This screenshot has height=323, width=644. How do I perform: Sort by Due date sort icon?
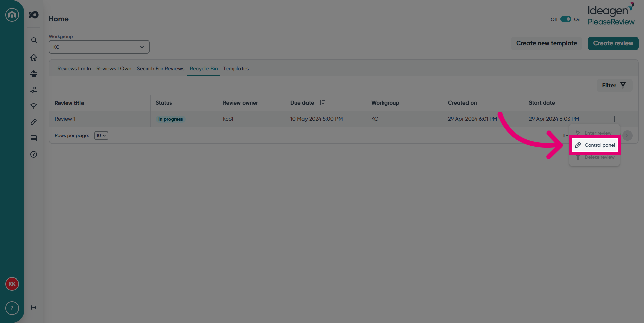[322, 103]
